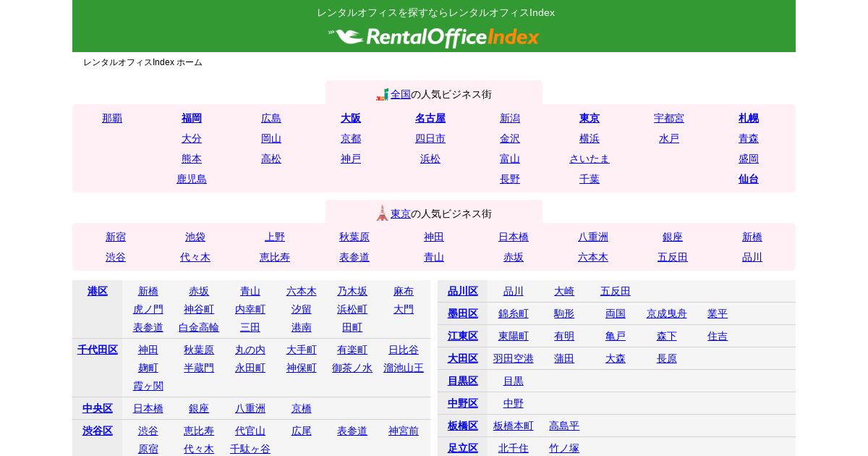Open the 青森 city link

point(749,138)
